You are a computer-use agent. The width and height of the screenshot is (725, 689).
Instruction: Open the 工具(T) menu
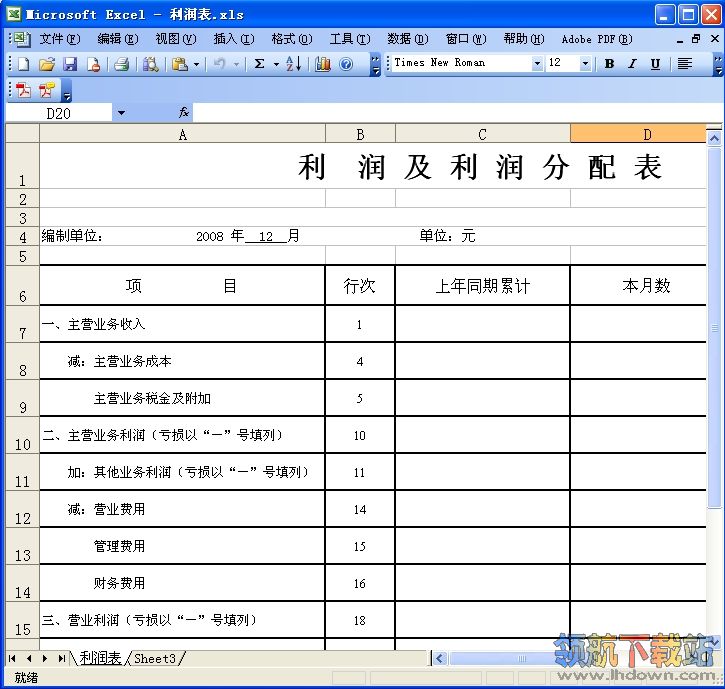[x=350, y=39]
